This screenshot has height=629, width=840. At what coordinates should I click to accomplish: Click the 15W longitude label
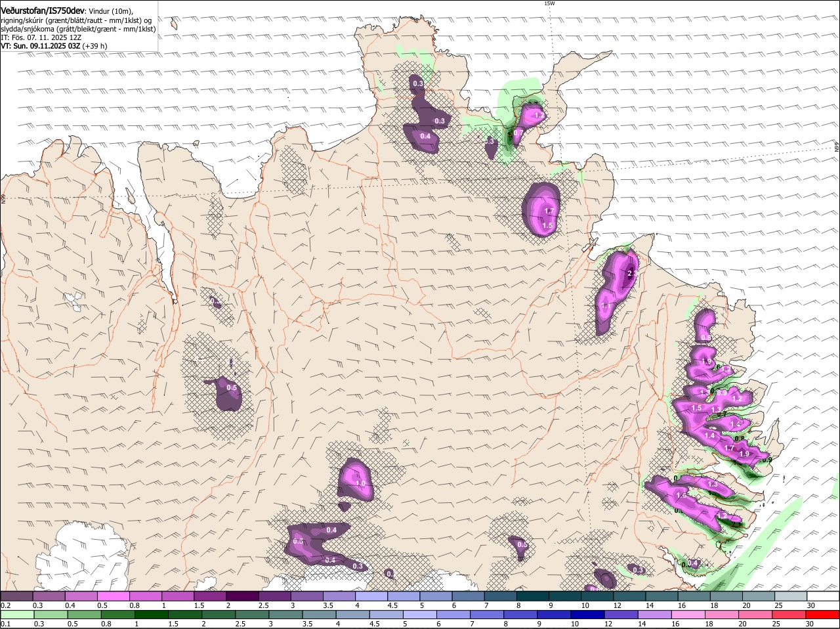pos(549,3)
